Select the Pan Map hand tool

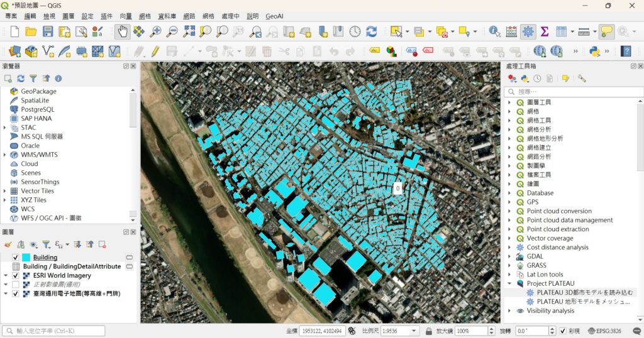[123, 31]
